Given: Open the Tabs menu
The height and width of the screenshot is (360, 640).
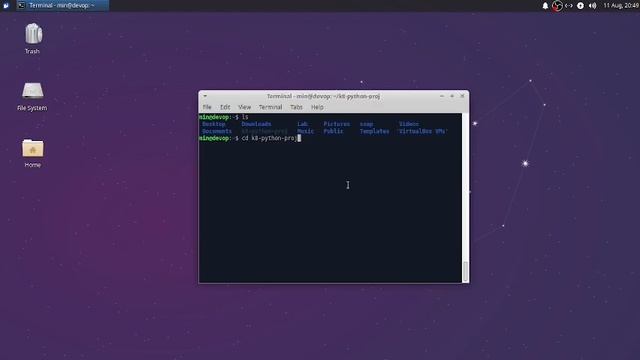Looking at the screenshot, I should tap(296, 107).
